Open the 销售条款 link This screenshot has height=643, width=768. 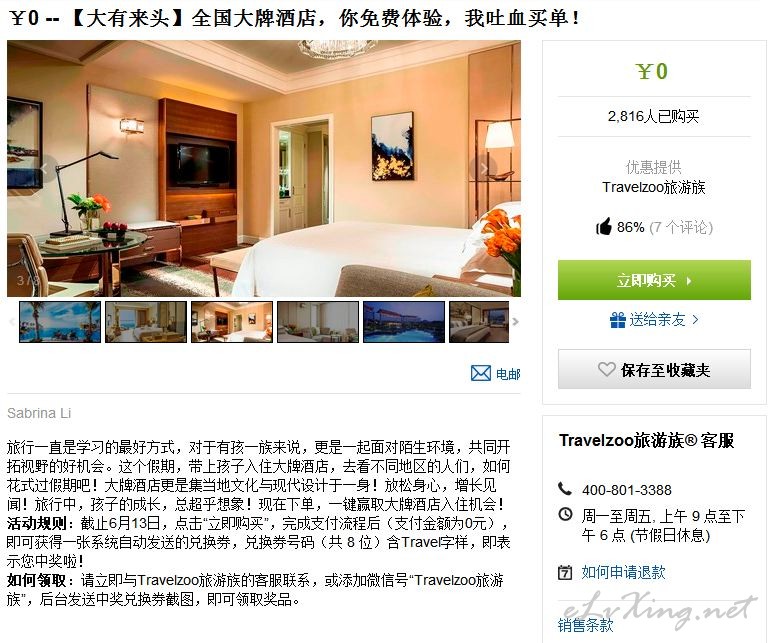pyautogui.click(x=585, y=625)
